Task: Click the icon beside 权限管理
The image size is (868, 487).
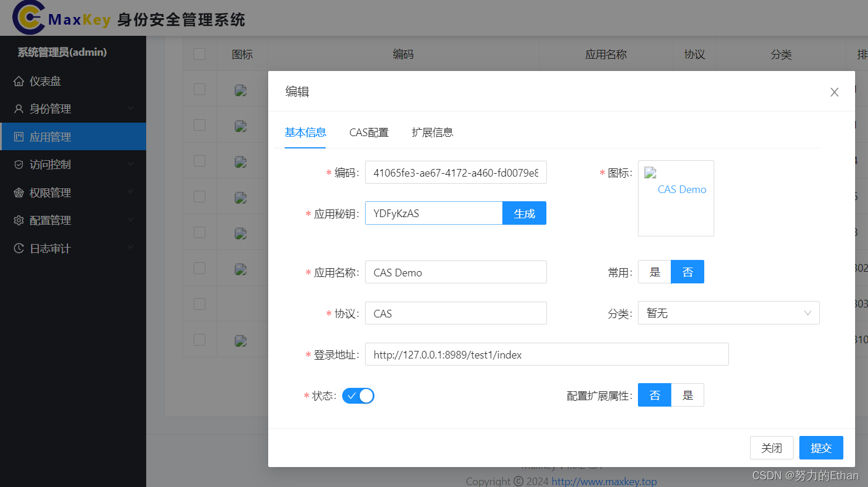Action: click(19, 192)
